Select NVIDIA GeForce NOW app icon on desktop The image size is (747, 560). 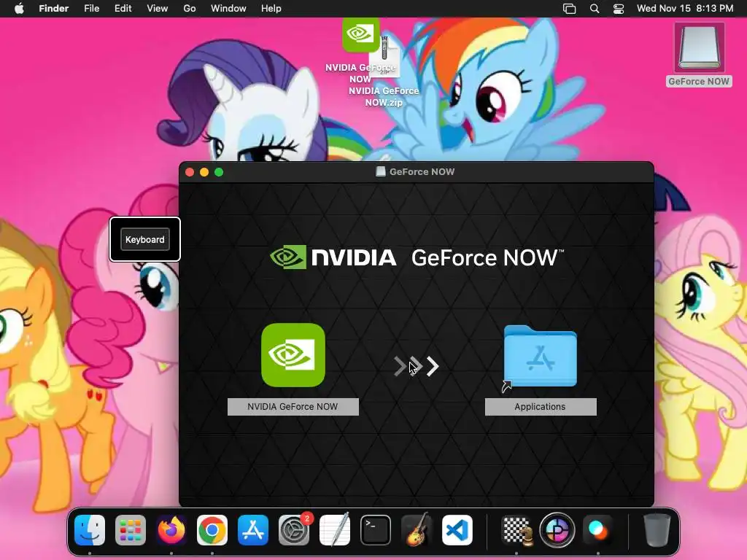pyautogui.click(x=360, y=35)
